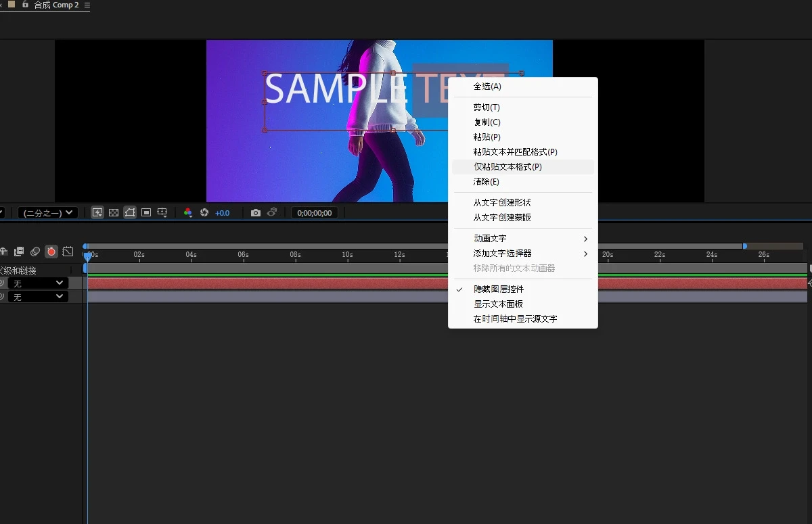Toggle fast previews icon in viewer bar

pos(97,212)
